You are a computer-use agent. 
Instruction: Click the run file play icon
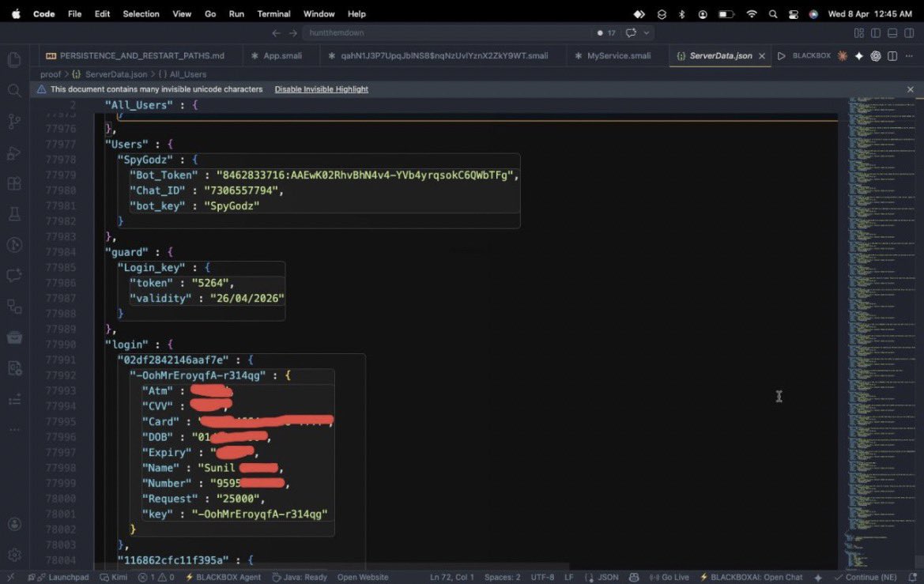click(782, 56)
